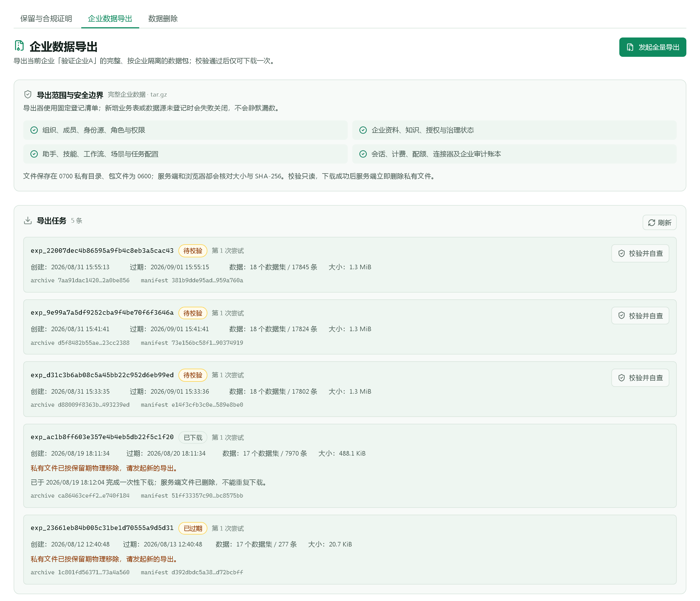Click the check icon for 助手、技能、工作流
This screenshot has height=601, width=700.
(34, 154)
